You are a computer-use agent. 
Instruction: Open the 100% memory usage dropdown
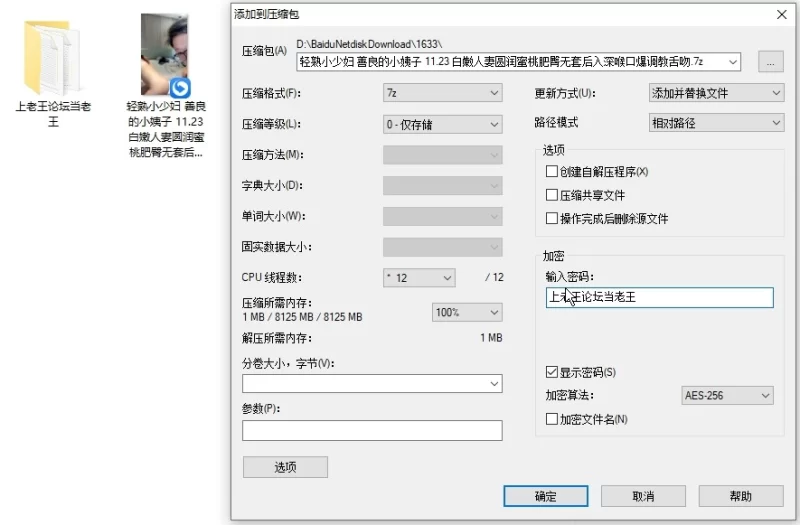coord(466,312)
